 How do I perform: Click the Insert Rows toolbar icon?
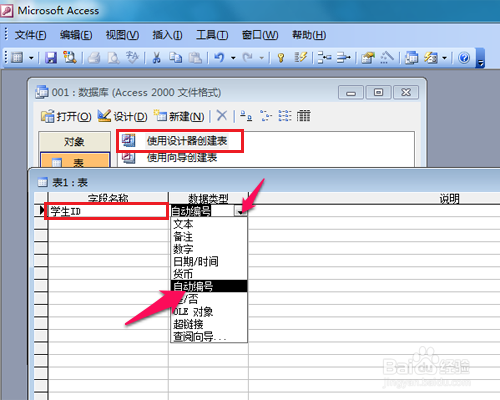tap(324, 58)
